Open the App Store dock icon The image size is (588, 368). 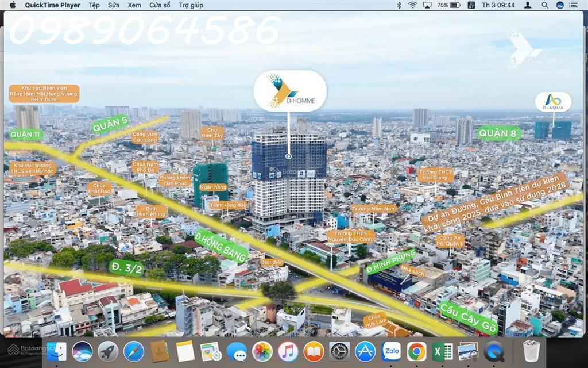(365, 351)
